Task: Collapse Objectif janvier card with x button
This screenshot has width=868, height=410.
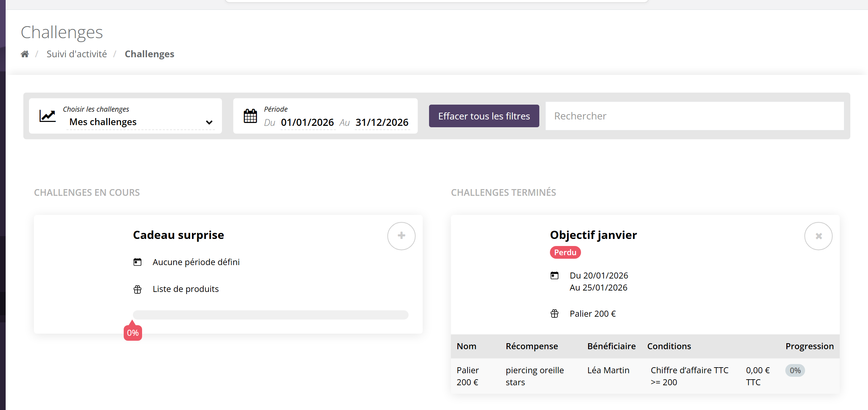Action: (818, 236)
